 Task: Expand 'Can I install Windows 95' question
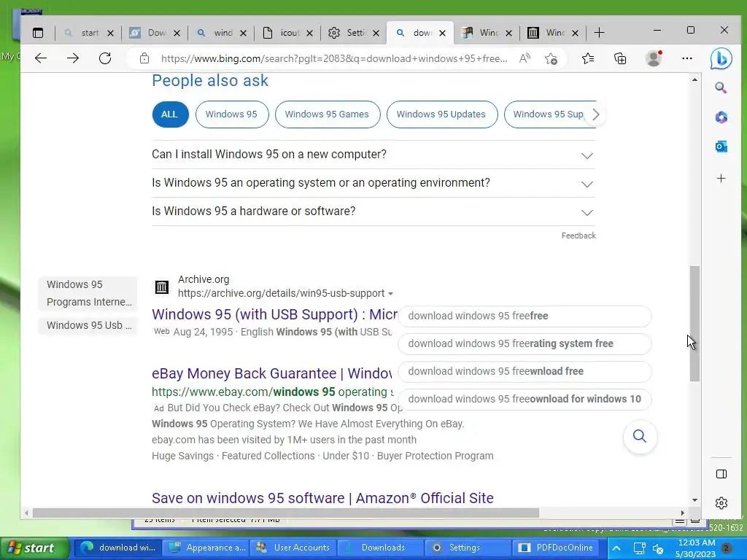pos(373,155)
